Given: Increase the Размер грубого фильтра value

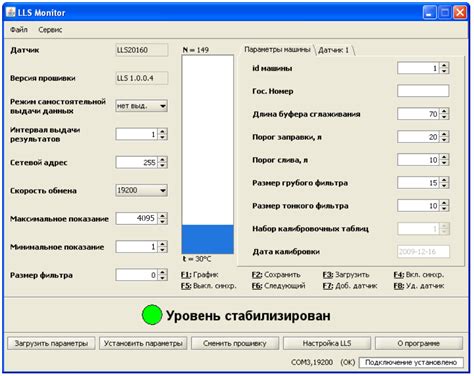Looking at the screenshot, I should tap(444, 180).
